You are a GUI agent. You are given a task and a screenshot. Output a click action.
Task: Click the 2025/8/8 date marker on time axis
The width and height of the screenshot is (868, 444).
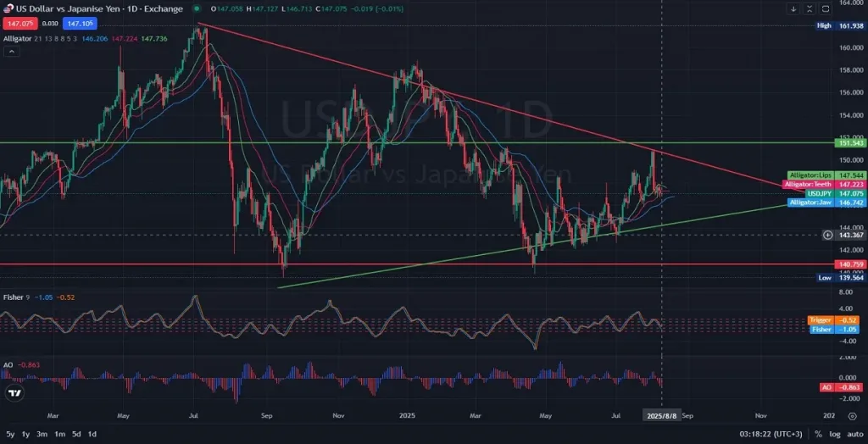click(661, 415)
